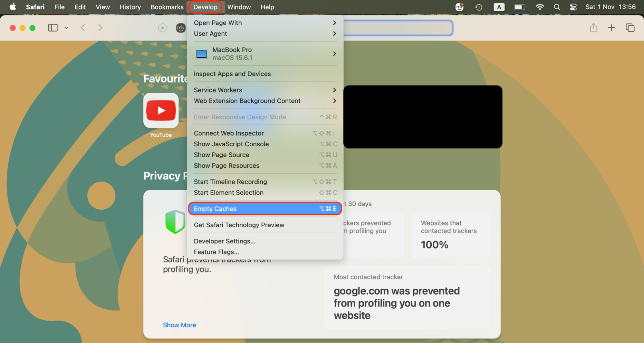644x343 pixels.
Task: Expand the User Agent submenu
Action: (210, 33)
